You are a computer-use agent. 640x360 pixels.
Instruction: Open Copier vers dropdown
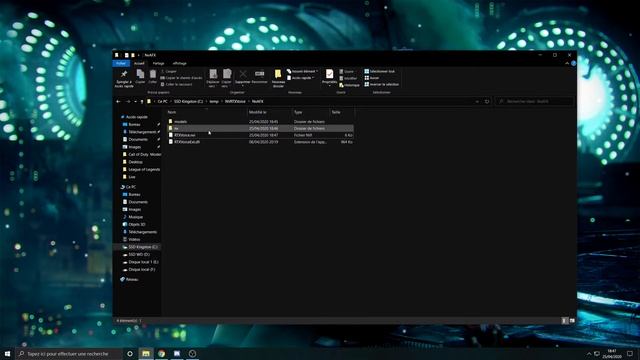(x=227, y=78)
